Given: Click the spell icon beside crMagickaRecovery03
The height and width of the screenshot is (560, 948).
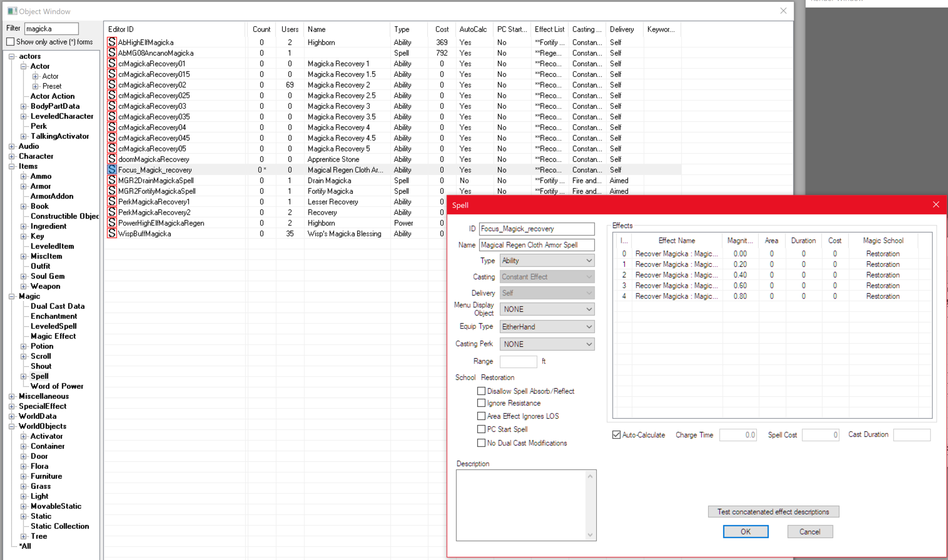Looking at the screenshot, I should (x=112, y=106).
